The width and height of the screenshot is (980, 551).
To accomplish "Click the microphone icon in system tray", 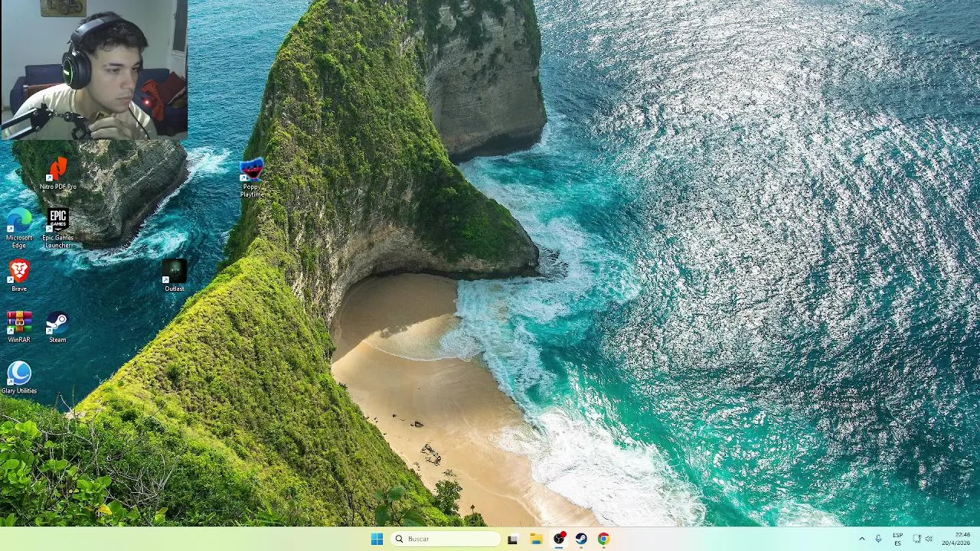I will (x=878, y=539).
